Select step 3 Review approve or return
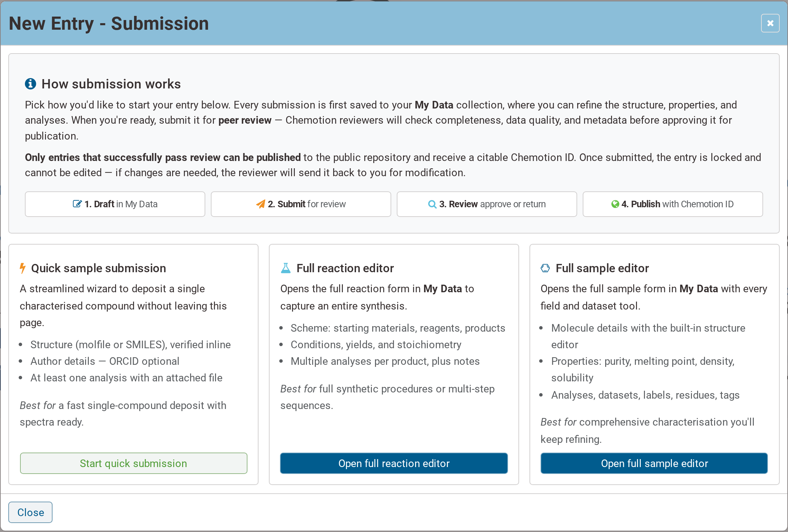The height and width of the screenshot is (532, 788). (x=487, y=204)
